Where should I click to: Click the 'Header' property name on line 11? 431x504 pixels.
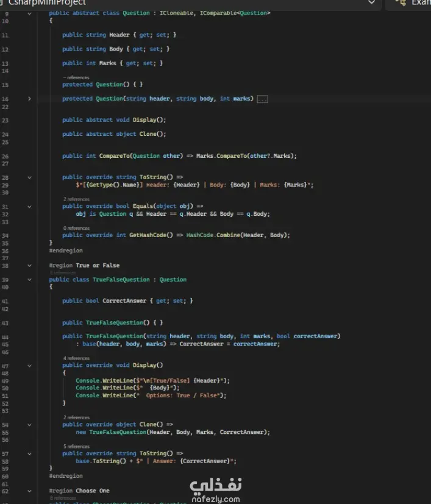(119, 35)
